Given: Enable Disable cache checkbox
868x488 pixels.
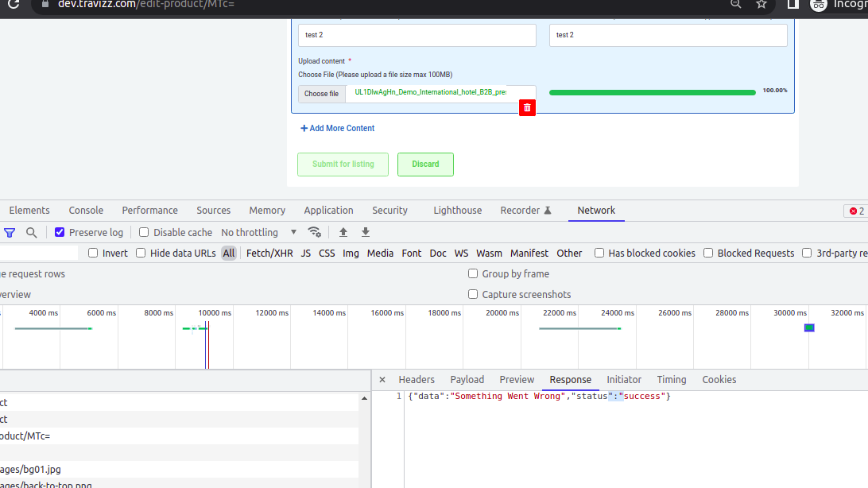Looking at the screenshot, I should pyautogui.click(x=144, y=232).
